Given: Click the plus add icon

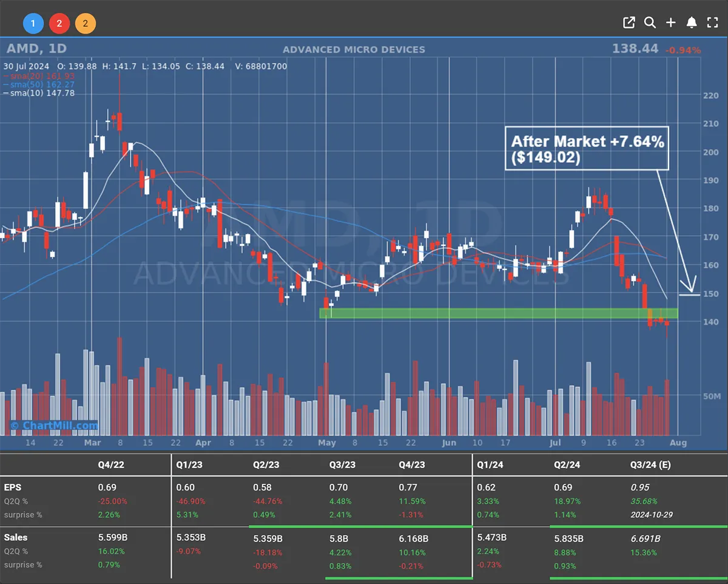Looking at the screenshot, I should 670,23.
